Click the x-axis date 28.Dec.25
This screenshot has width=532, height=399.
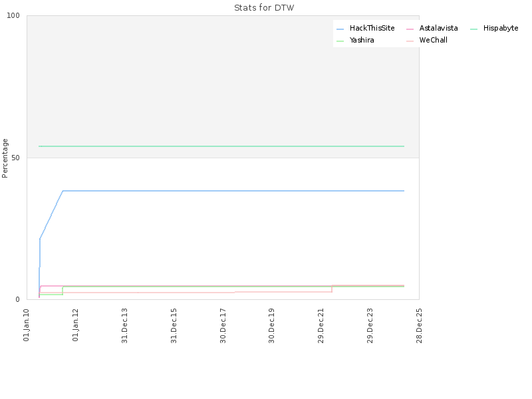pos(419,326)
